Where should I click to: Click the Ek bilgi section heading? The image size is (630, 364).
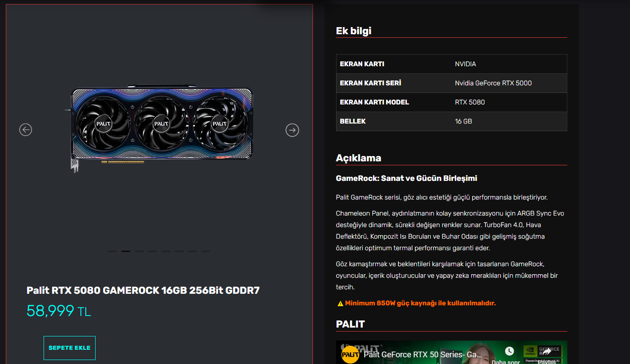click(353, 31)
